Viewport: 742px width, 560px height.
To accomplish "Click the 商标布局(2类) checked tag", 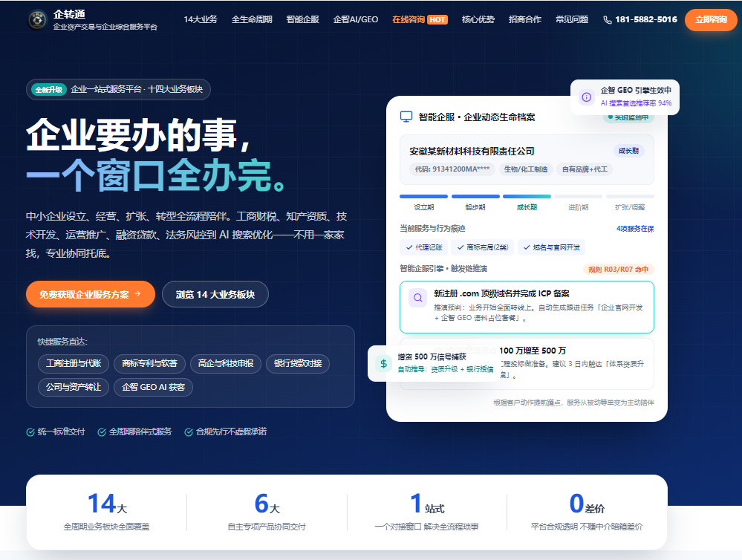I will (x=483, y=247).
